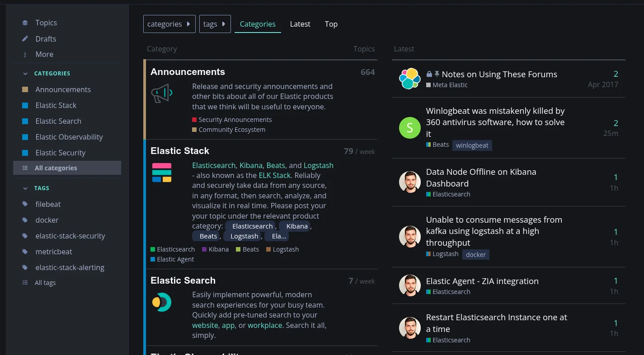
Task: Click the 664 topics count
Action: (368, 72)
